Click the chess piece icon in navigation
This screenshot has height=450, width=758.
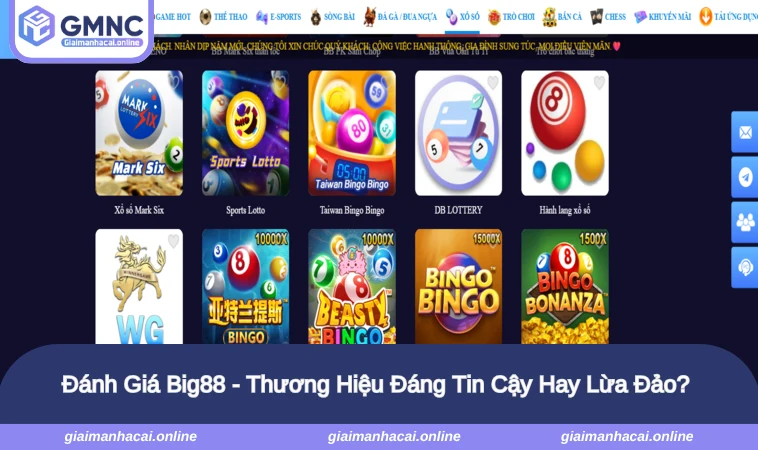(597, 17)
